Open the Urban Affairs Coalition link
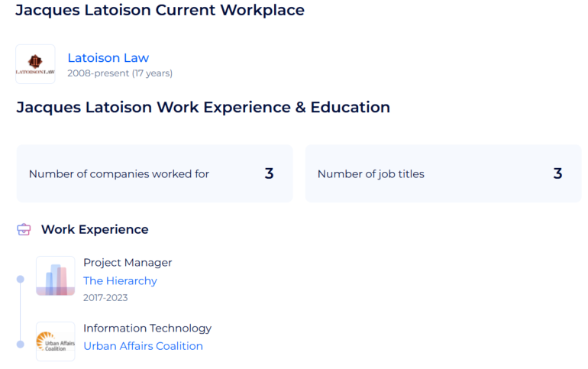This screenshot has height=369, width=588. tap(143, 346)
